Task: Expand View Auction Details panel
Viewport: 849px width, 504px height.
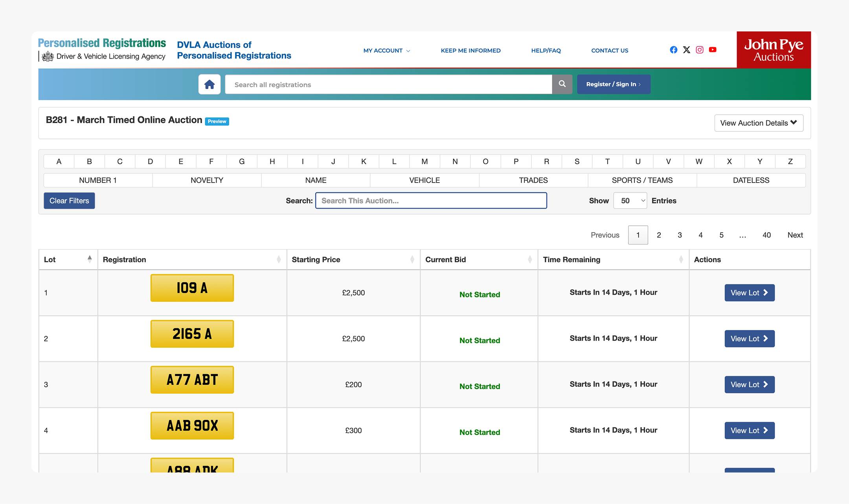Action: tap(758, 123)
